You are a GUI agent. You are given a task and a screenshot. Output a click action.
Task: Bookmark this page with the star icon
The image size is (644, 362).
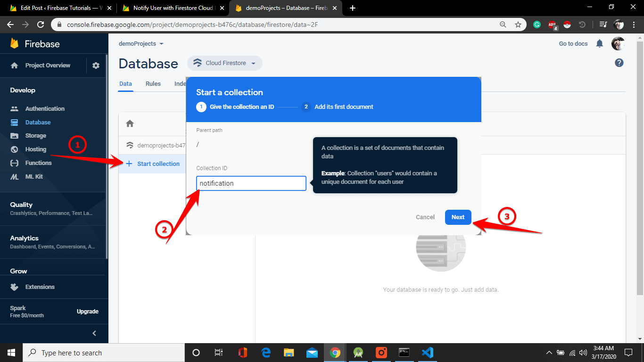518,25
